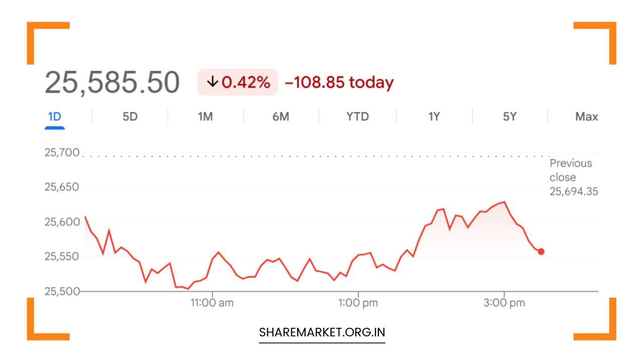Screen dimensions: 644x362
Task: Switch to the 5D time range tab
Action: click(x=130, y=117)
